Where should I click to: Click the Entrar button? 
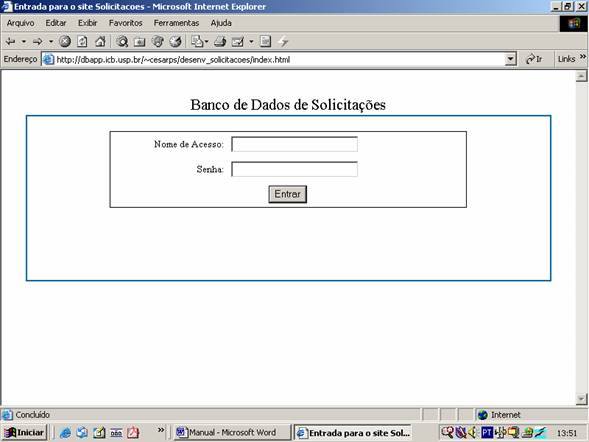(287, 194)
